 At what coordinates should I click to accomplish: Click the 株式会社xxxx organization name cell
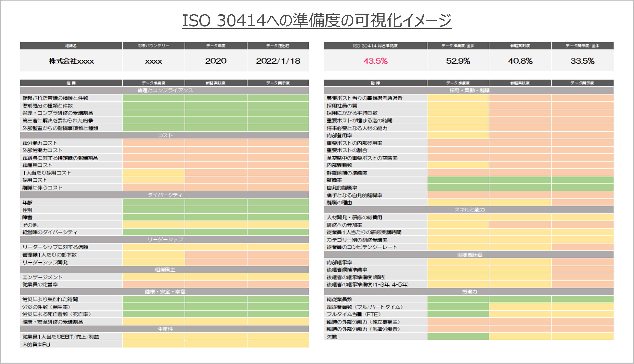point(71,61)
